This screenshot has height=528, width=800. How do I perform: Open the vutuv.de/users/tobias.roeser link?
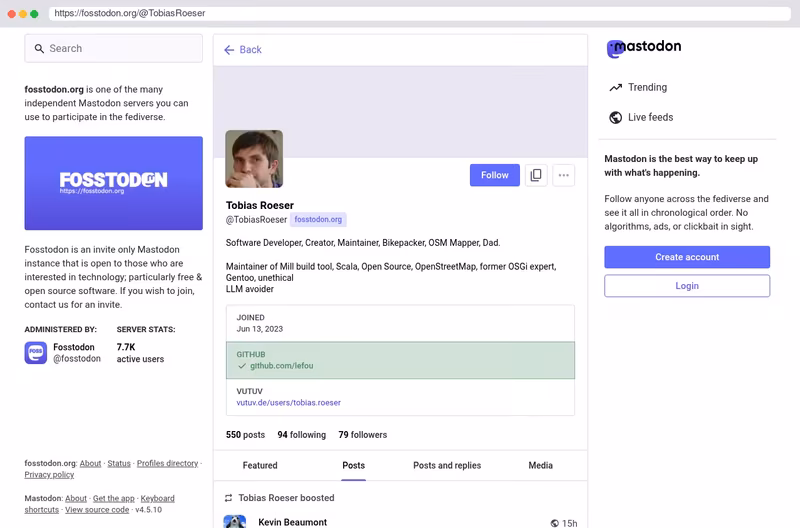tap(288, 403)
